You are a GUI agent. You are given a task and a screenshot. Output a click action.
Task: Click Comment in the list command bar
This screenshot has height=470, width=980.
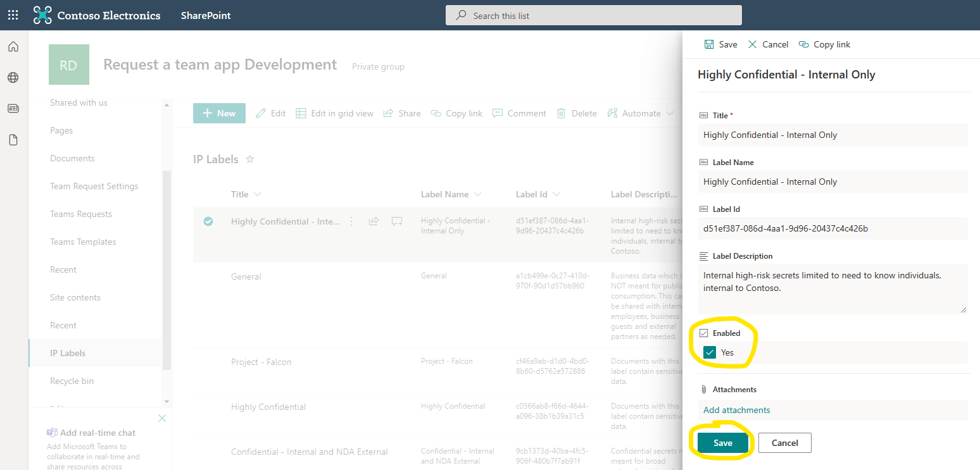tap(519, 113)
